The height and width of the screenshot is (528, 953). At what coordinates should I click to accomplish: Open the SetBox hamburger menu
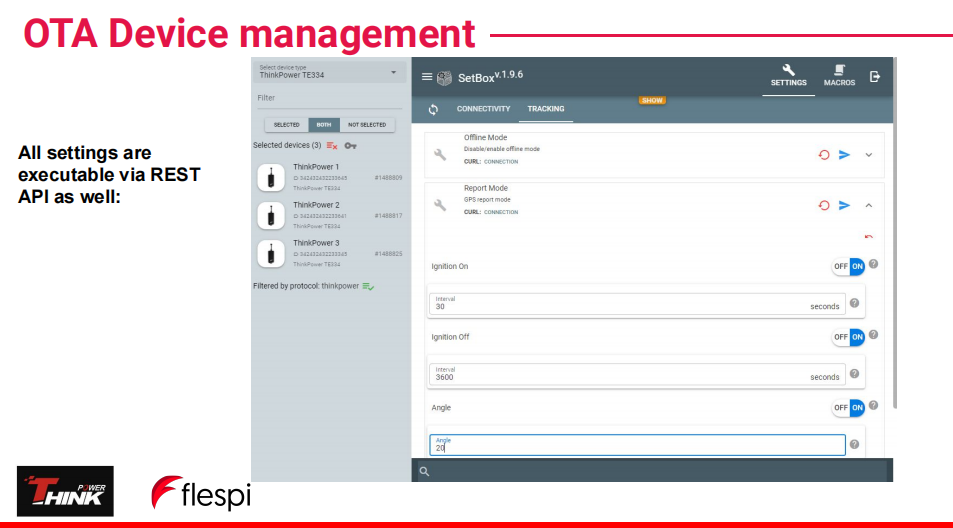click(x=427, y=77)
